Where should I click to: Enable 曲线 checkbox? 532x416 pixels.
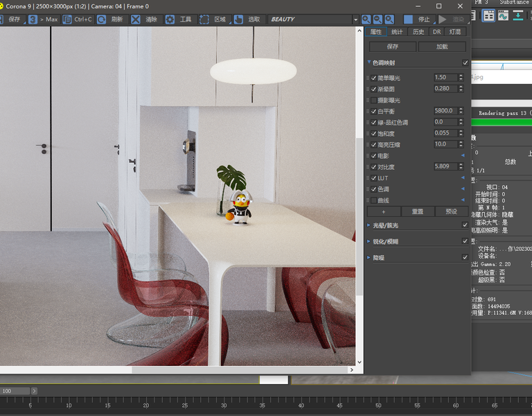pyautogui.click(x=374, y=200)
